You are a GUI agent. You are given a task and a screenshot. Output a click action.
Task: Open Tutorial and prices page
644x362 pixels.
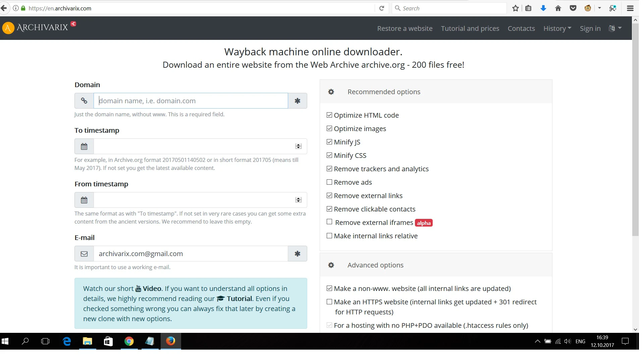(470, 28)
